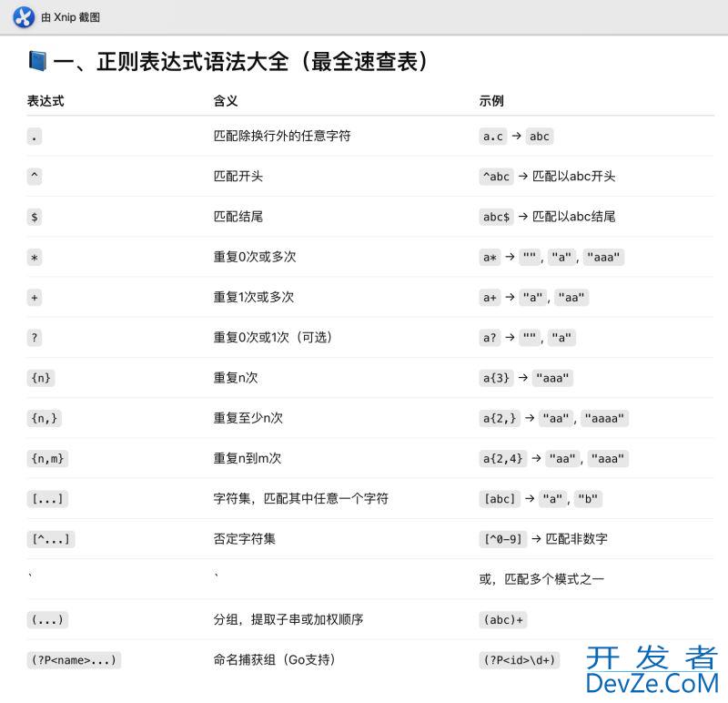Click the '重复n次' meaning cell
Viewport: 728px width, 703px height.
click(x=236, y=378)
